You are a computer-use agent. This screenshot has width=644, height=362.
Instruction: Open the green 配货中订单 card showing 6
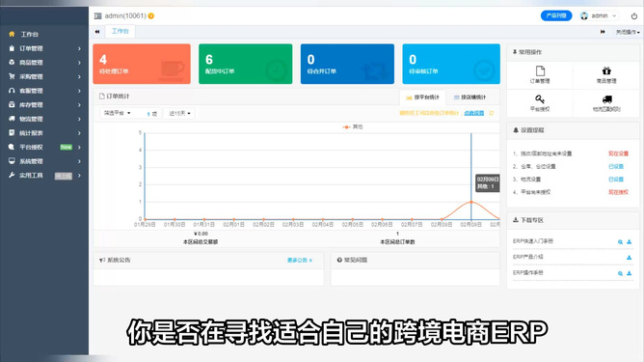coord(246,64)
